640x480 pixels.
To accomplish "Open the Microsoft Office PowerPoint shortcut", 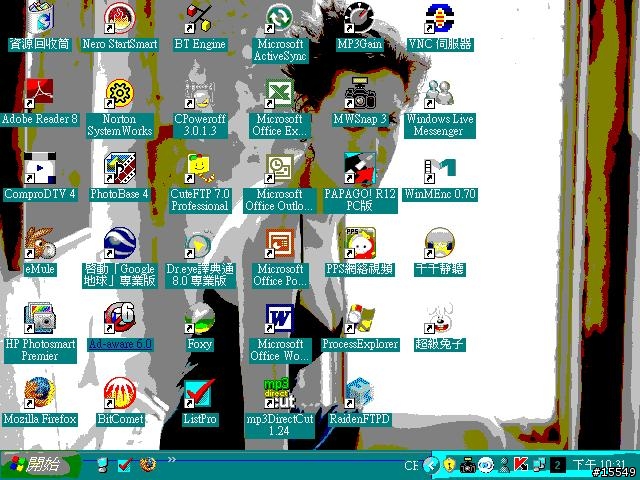I will (279, 243).
